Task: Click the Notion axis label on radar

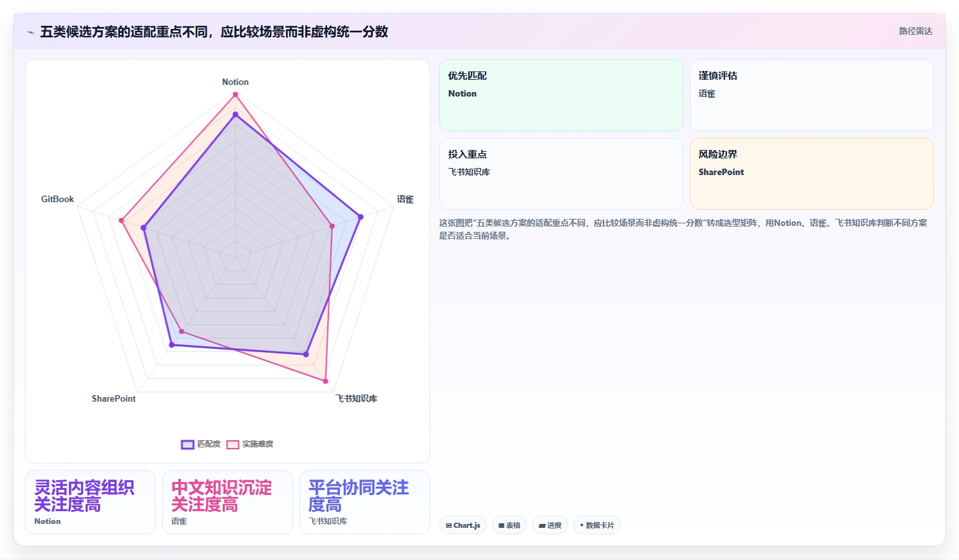Action: (235, 82)
